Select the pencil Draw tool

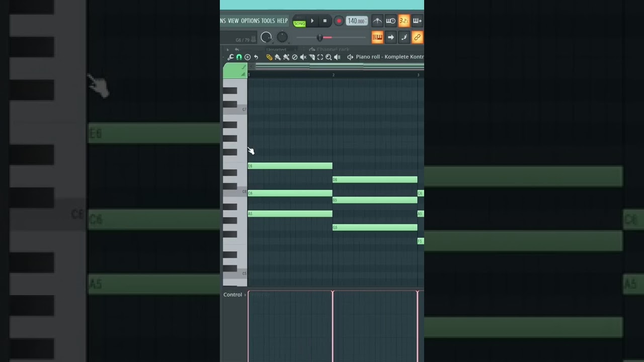[x=269, y=57]
